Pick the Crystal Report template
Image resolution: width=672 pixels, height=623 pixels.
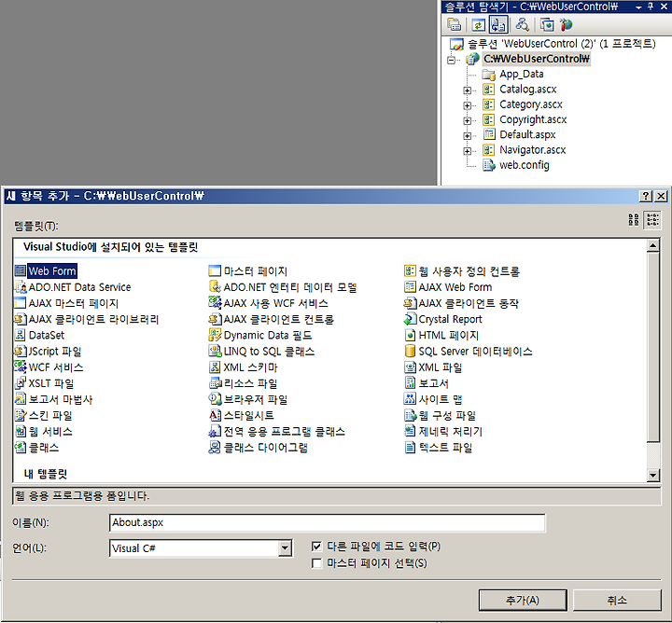pyautogui.click(x=443, y=319)
